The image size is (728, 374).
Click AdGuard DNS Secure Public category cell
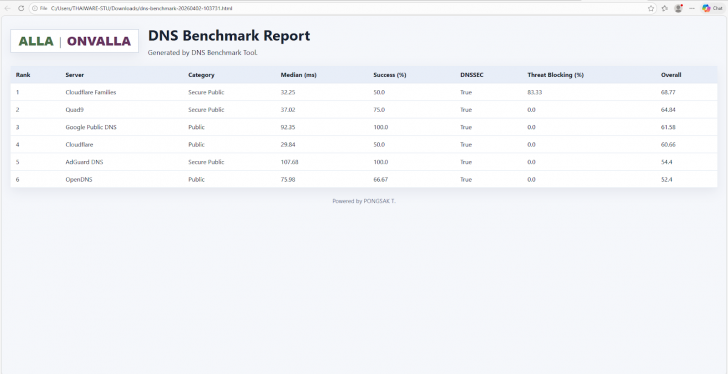click(206, 162)
